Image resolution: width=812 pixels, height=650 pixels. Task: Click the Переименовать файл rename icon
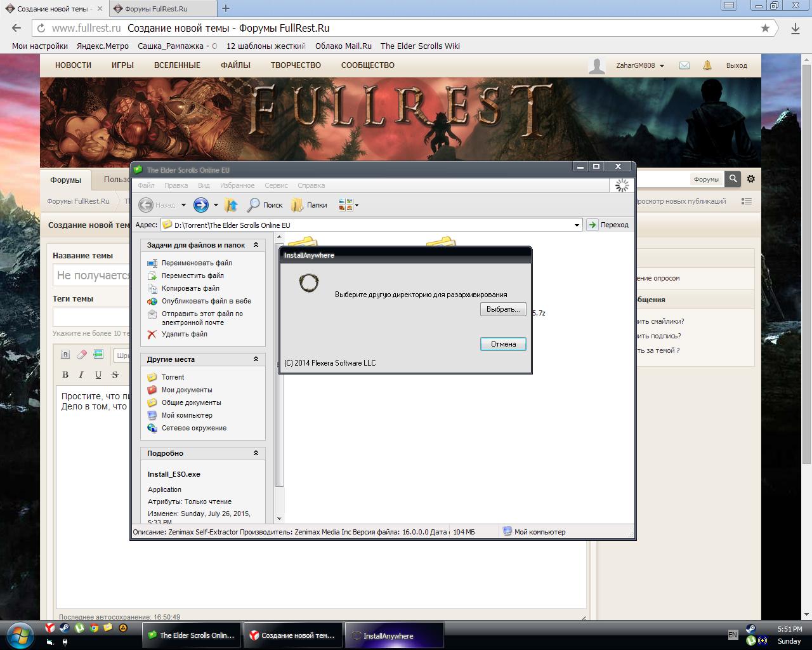point(152,263)
